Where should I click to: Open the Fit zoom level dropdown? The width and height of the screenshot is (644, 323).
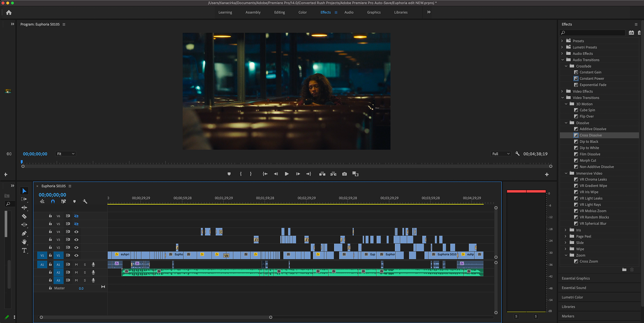point(65,154)
